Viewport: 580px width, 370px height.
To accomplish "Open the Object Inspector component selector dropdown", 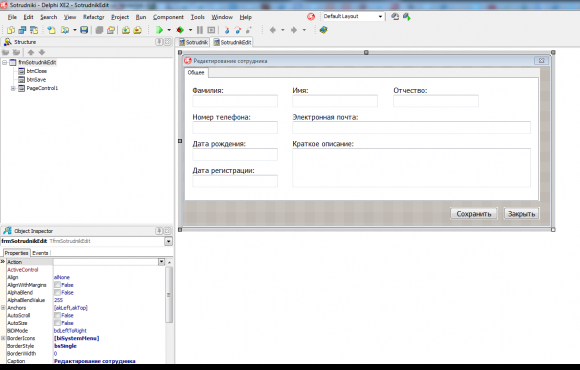I will point(168,241).
